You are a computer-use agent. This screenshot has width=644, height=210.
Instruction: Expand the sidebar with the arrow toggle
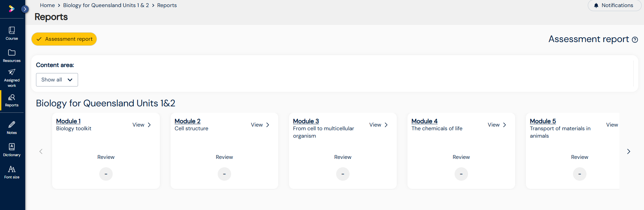click(25, 9)
